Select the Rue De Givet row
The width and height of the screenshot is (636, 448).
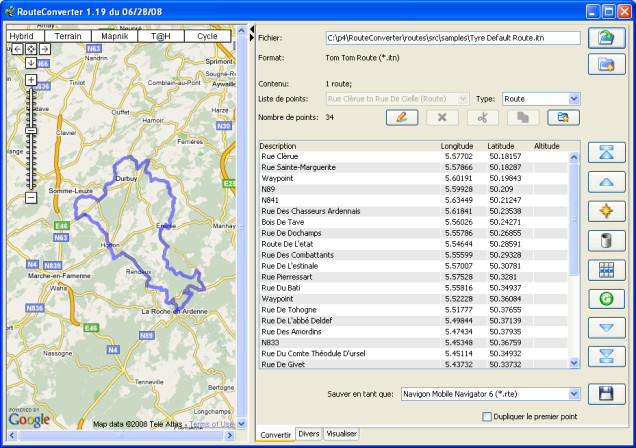click(x=414, y=364)
